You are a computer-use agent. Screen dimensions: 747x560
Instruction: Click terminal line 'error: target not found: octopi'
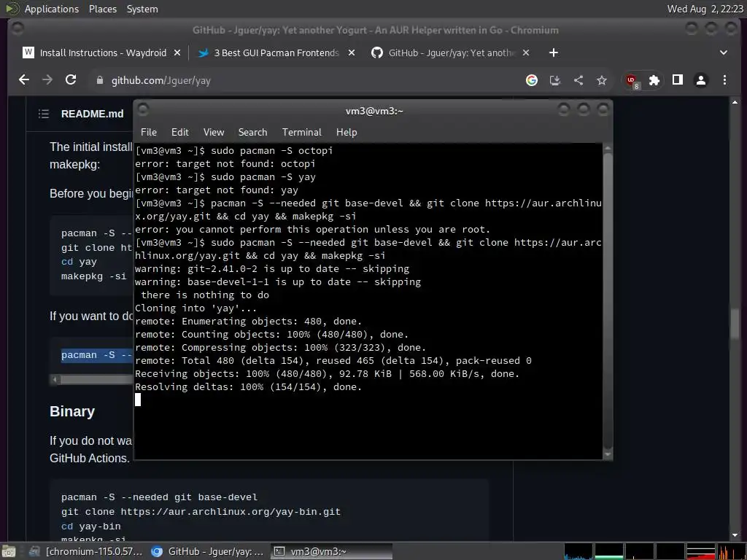(225, 163)
